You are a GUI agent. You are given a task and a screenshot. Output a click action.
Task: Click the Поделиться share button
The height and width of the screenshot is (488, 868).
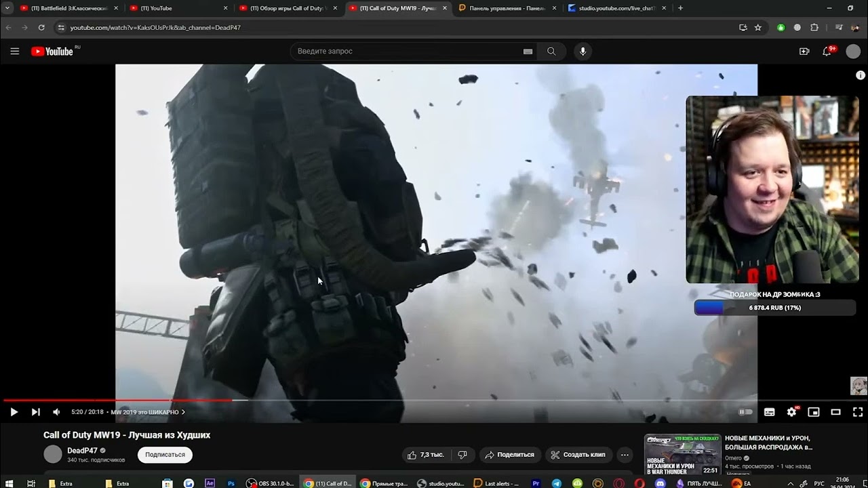510,455
